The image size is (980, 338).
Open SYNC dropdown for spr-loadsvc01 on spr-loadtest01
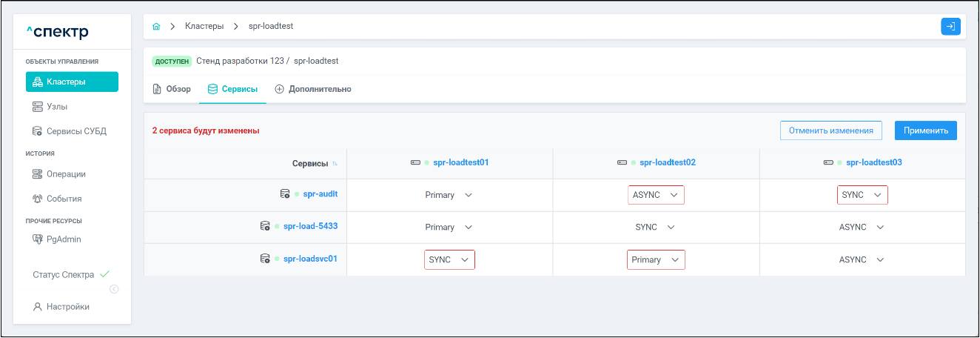[x=449, y=260]
